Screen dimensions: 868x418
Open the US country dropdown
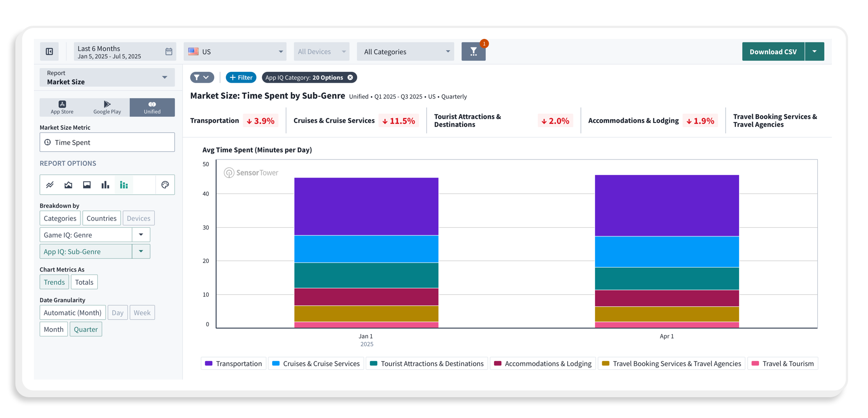235,52
